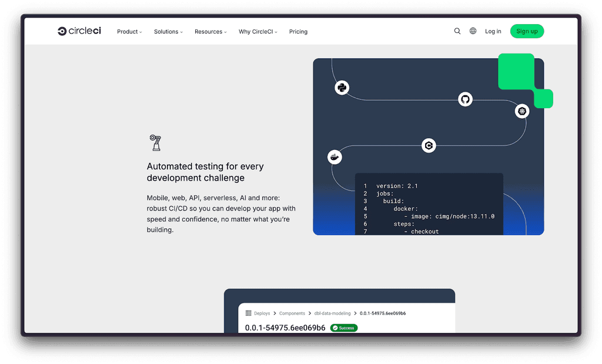Viewport: 602px width, 364px height.
Task: Open the Solutions dropdown menu
Action: (x=168, y=32)
